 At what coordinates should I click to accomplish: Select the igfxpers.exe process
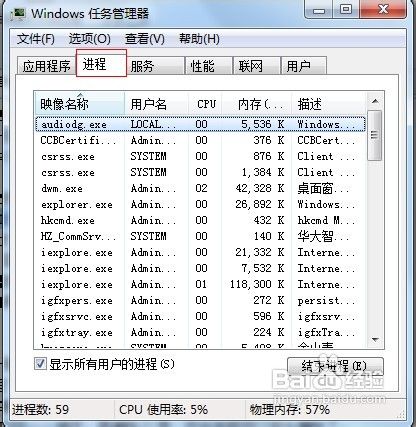200,300
